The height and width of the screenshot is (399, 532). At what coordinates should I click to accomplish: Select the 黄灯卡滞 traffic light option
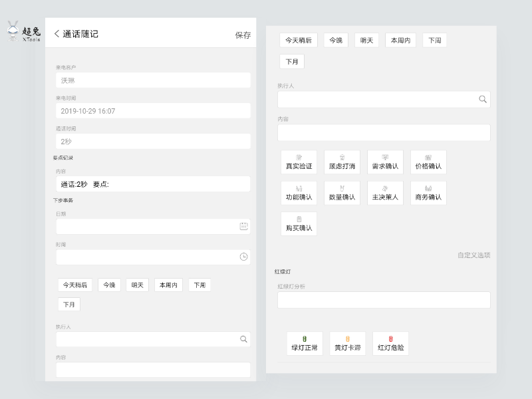[x=348, y=343]
